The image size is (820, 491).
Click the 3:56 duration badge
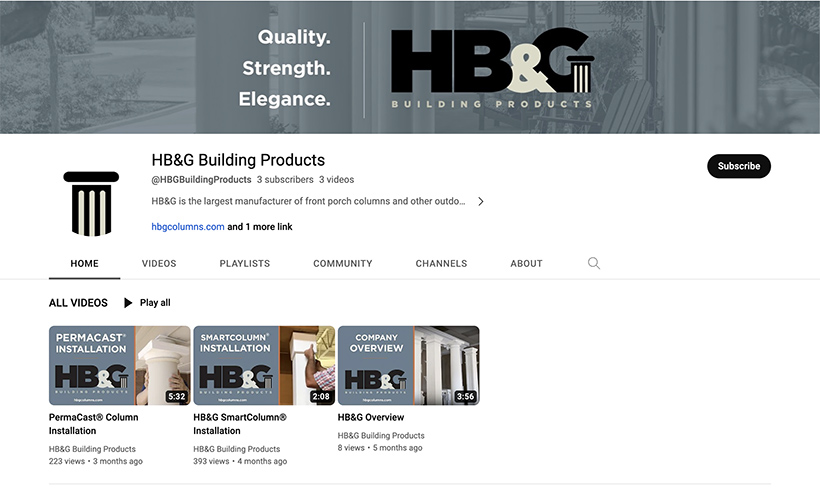(x=465, y=396)
